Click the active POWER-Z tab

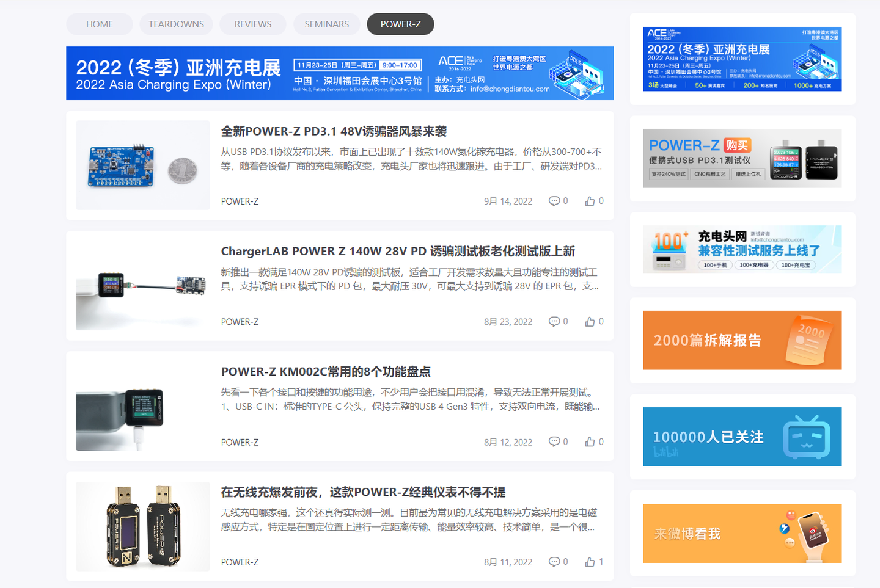[x=401, y=24]
